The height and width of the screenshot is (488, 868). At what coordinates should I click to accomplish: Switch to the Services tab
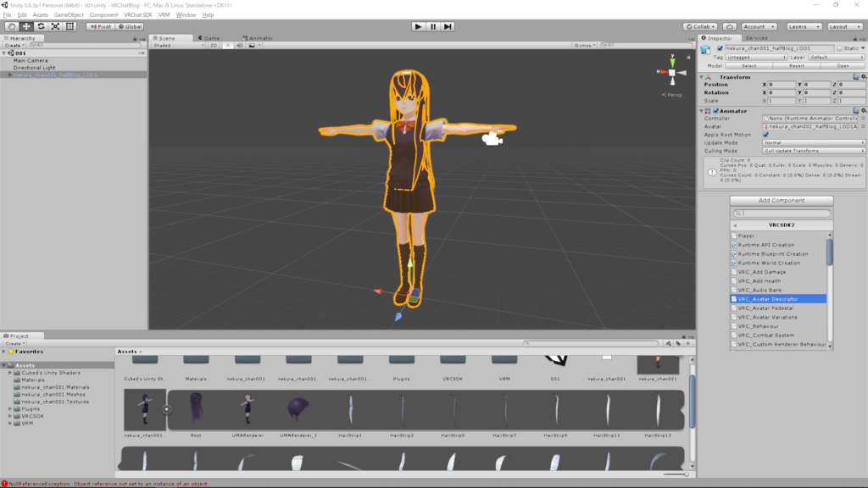(756, 38)
